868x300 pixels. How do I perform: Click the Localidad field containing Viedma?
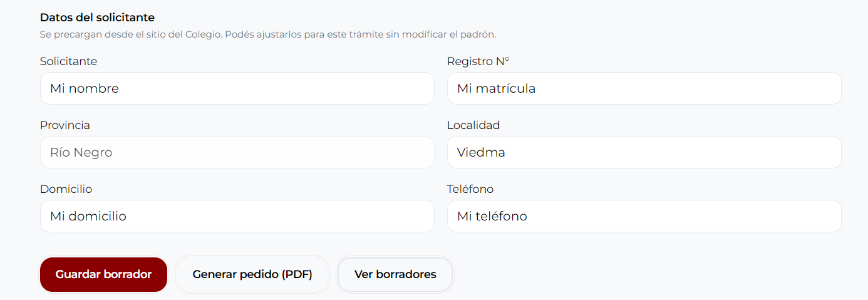[644, 152]
